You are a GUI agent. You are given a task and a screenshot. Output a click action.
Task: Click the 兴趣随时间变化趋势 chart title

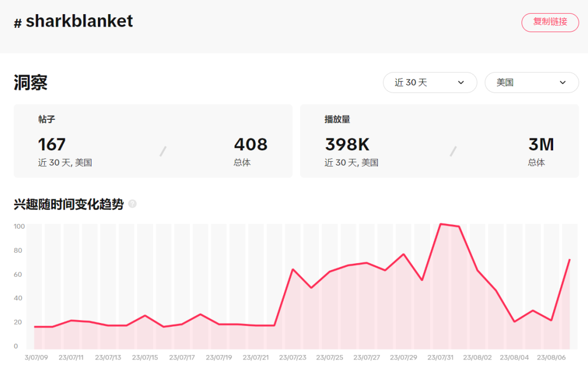tap(69, 204)
